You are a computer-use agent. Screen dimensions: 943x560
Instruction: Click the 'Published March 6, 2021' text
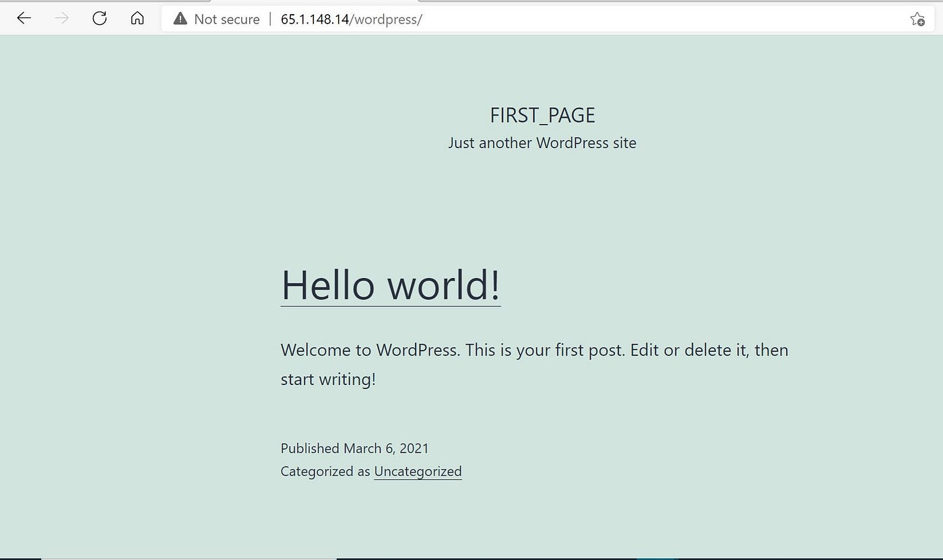[354, 448]
